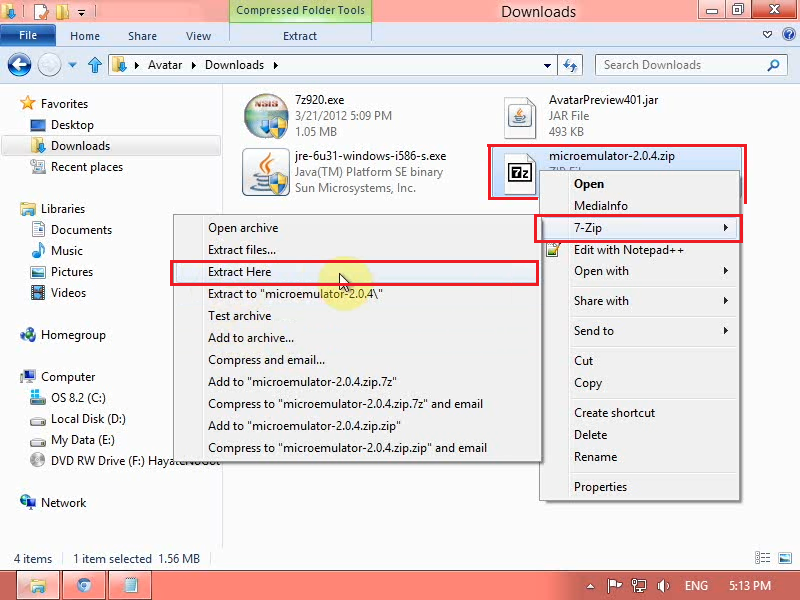
Task: Choose Add to archive... entry
Action: click(357, 338)
